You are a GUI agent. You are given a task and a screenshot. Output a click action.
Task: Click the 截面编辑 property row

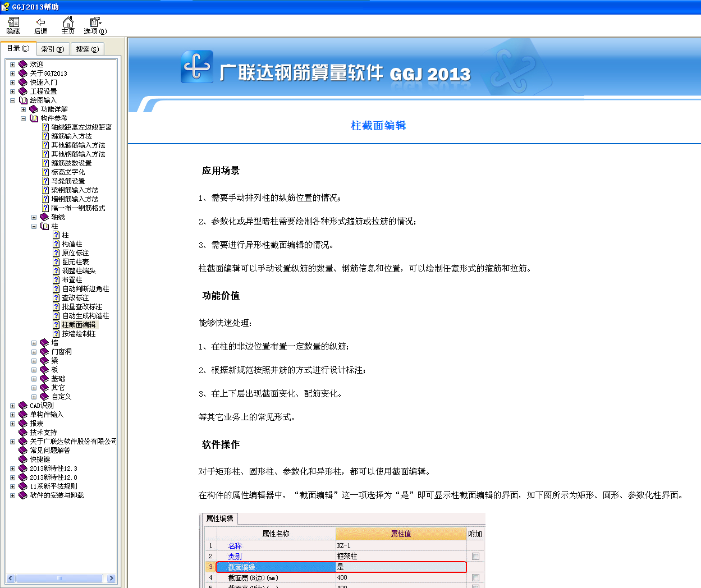coord(341,567)
